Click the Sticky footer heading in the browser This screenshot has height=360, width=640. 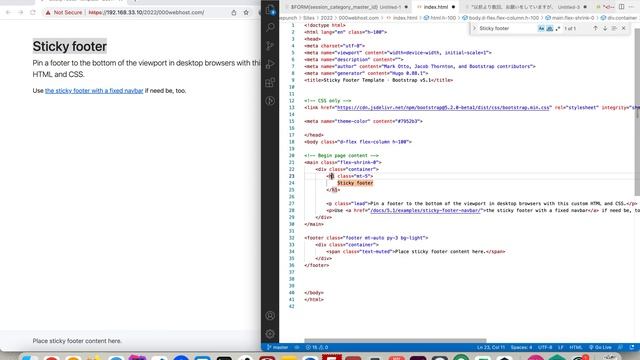[x=70, y=47]
